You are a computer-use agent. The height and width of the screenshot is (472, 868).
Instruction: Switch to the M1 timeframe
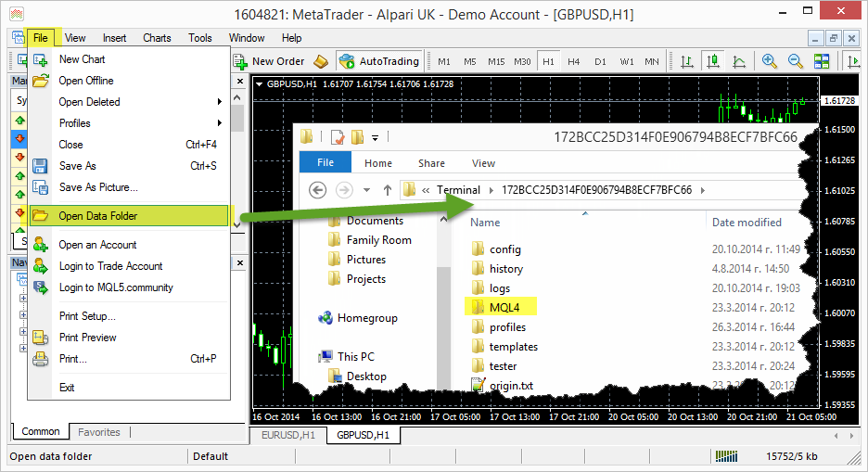pyautogui.click(x=444, y=61)
